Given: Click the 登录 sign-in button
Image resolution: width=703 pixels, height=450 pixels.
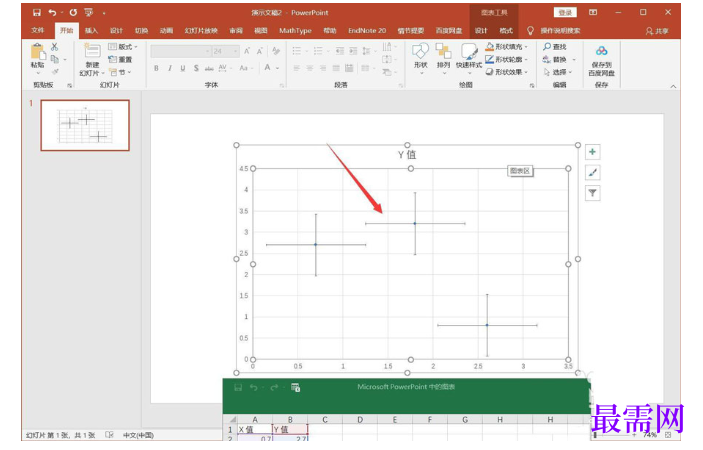Looking at the screenshot, I should point(565,13).
